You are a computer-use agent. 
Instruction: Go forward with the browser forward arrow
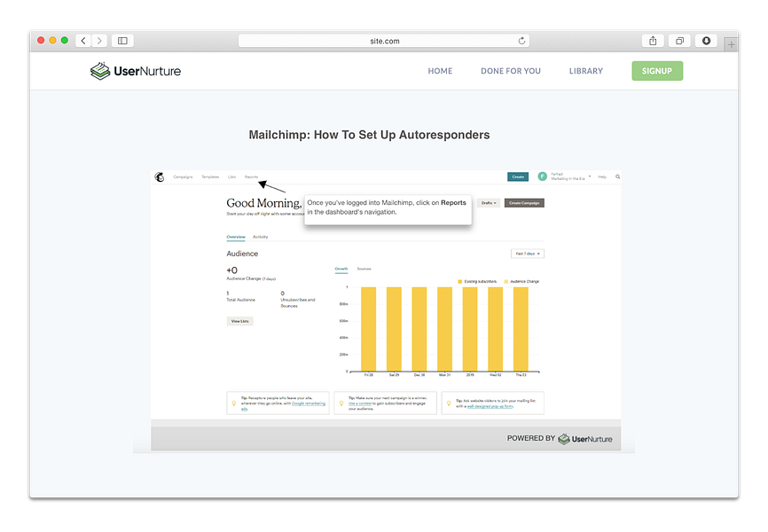99,41
